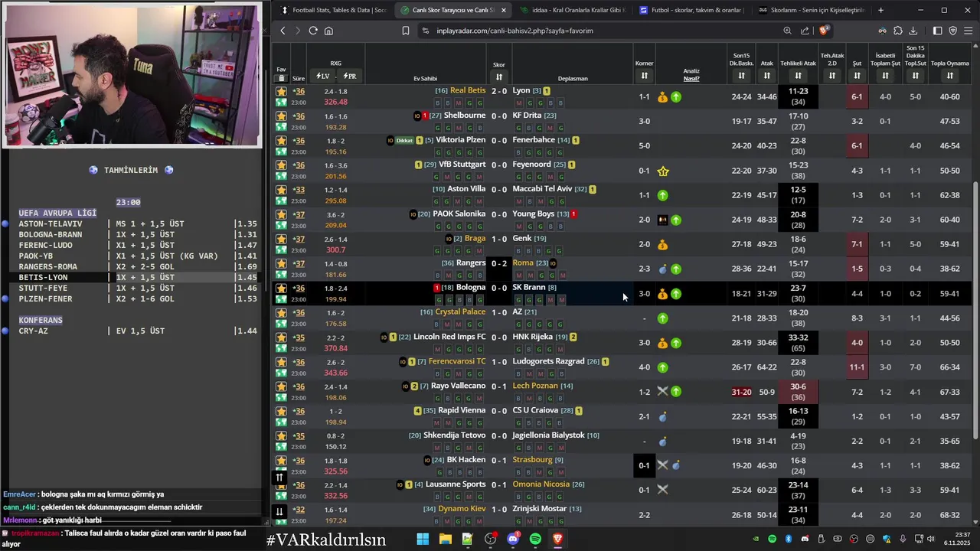Sort the Son 15 Dakika Topl.Sut column
Screen dimensions: 980x551
pos(915,76)
